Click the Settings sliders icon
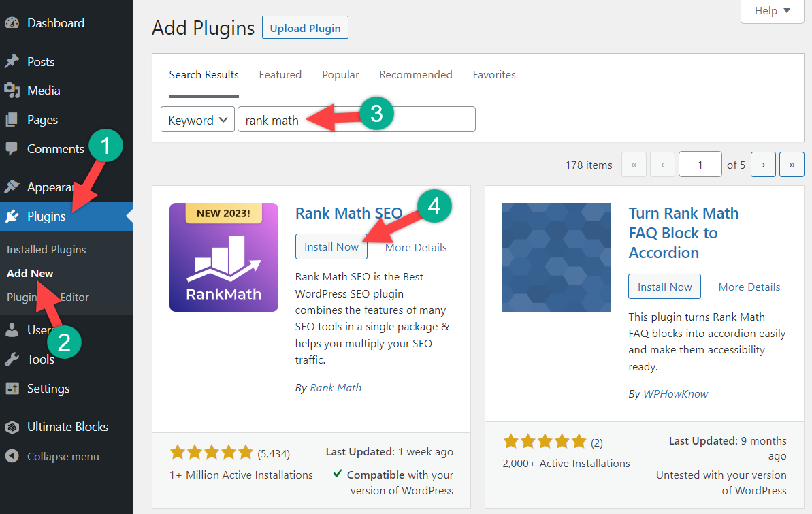 point(12,388)
